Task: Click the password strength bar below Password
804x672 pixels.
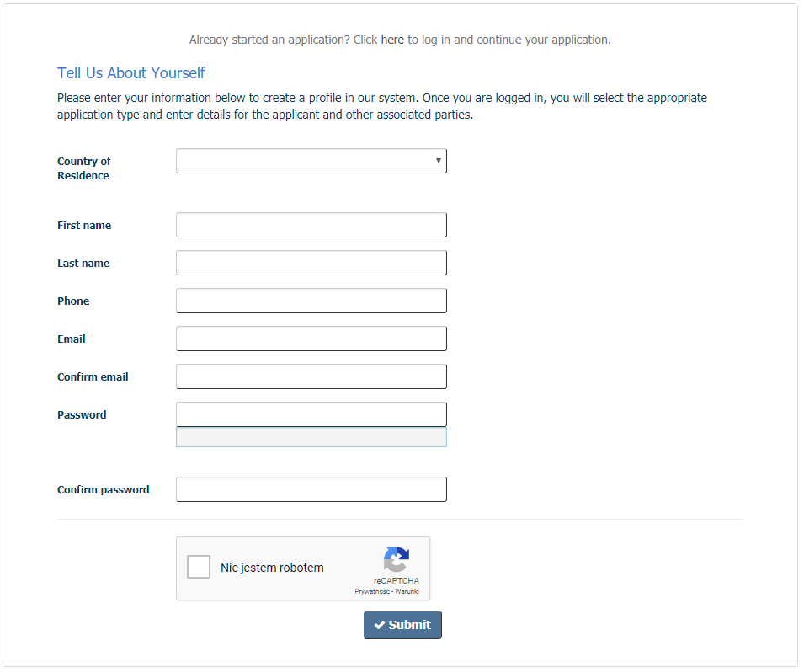Action: pyautogui.click(x=311, y=437)
